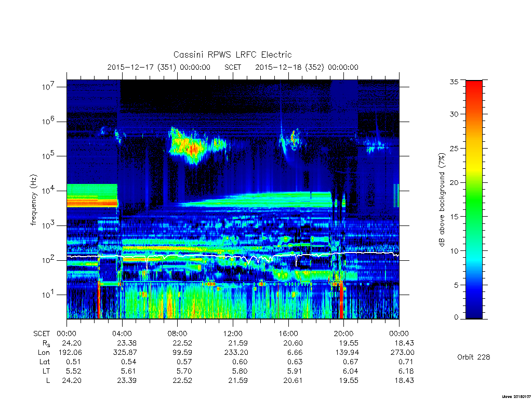
Task: Click the Lat value '0.54'
Action: point(129,362)
